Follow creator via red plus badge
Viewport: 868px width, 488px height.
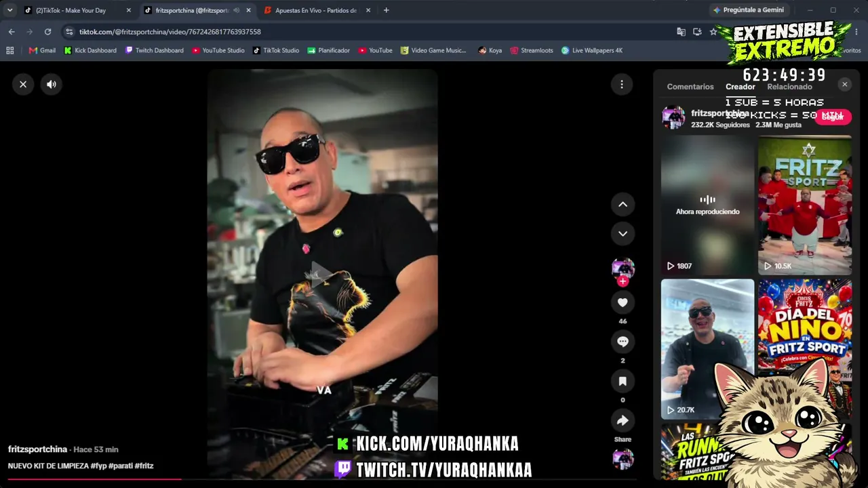coord(623,281)
